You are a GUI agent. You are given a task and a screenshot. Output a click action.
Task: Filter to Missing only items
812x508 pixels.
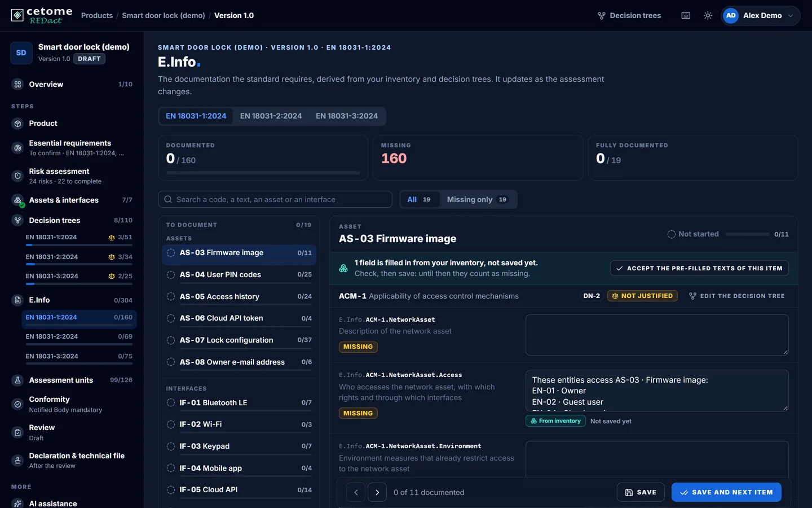[x=477, y=199]
